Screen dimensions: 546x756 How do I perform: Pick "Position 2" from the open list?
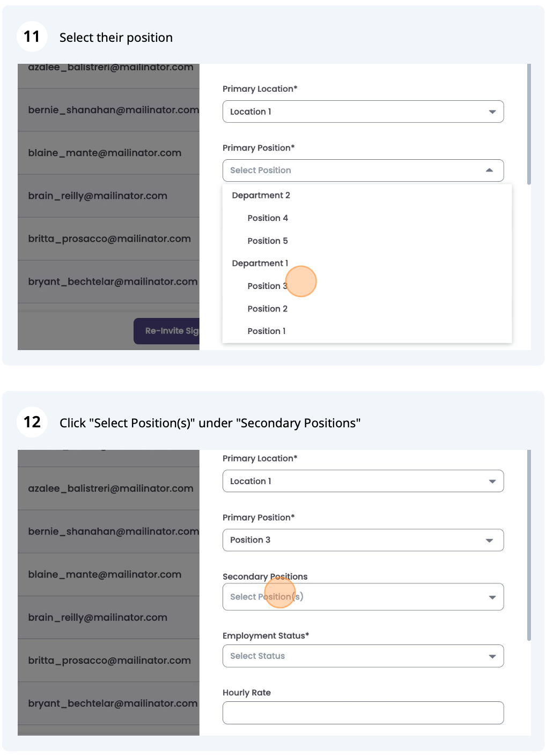click(x=268, y=309)
